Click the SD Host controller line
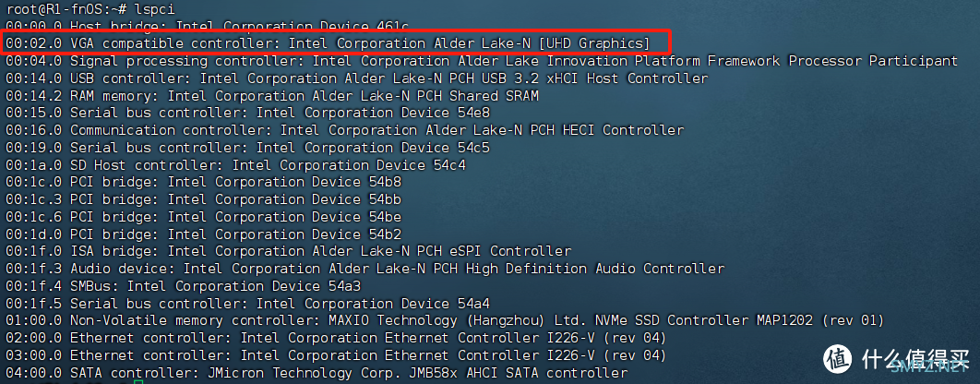 [235, 165]
